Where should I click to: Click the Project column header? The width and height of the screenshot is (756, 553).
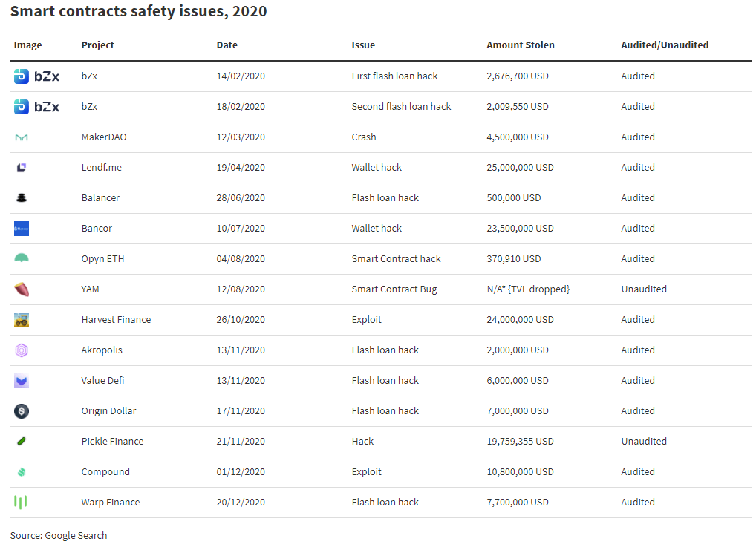(x=97, y=45)
